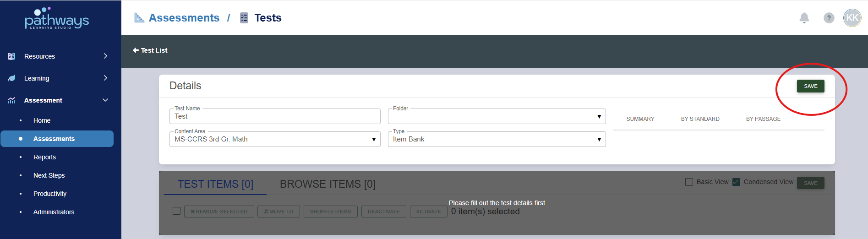868x239 pixels.
Task: Switch to the By Passage tab
Action: [x=763, y=119]
